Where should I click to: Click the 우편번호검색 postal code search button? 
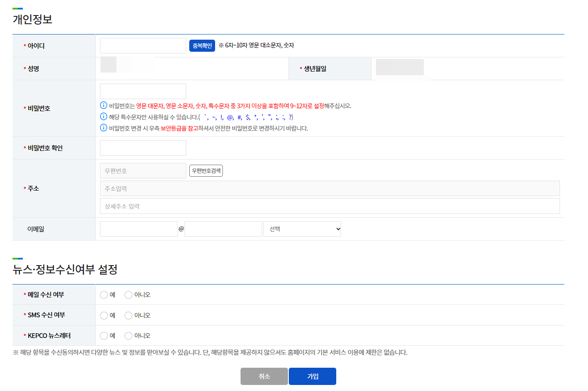click(x=206, y=170)
